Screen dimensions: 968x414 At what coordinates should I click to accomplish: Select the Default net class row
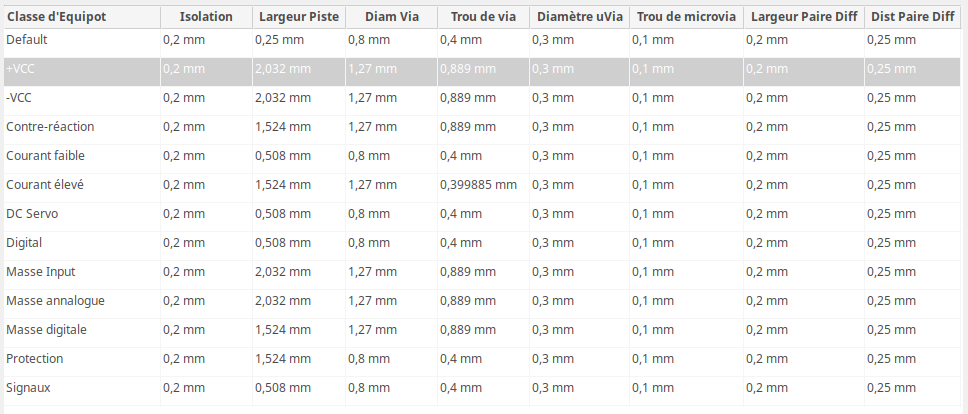click(x=482, y=40)
